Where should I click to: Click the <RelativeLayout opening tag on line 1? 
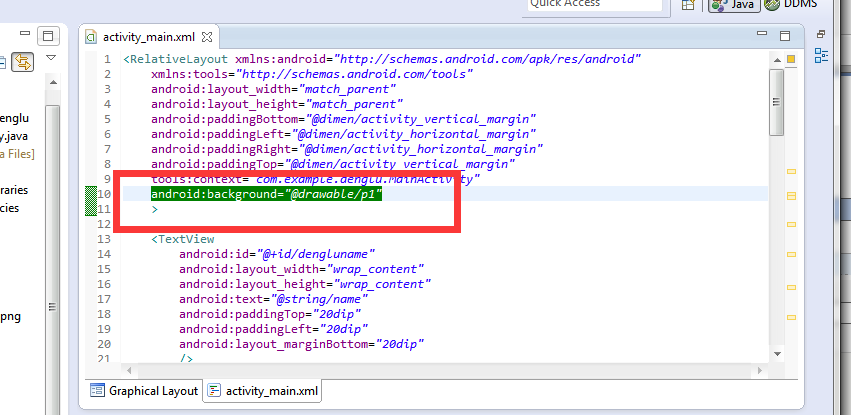pyautogui.click(x=177, y=59)
